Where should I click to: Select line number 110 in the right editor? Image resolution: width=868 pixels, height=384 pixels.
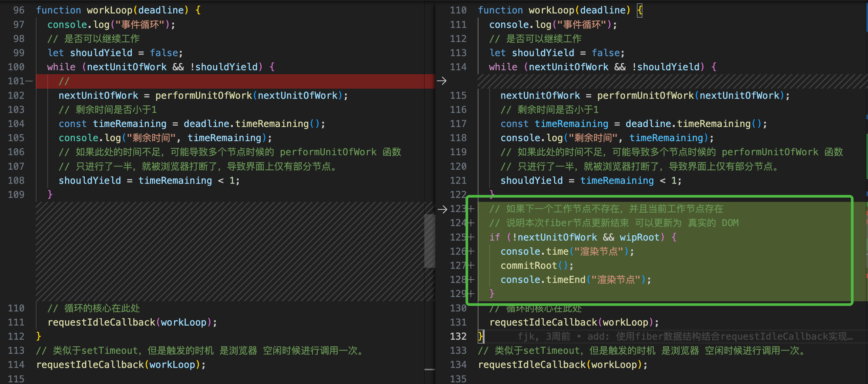pyautogui.click(x=458, y=10)
